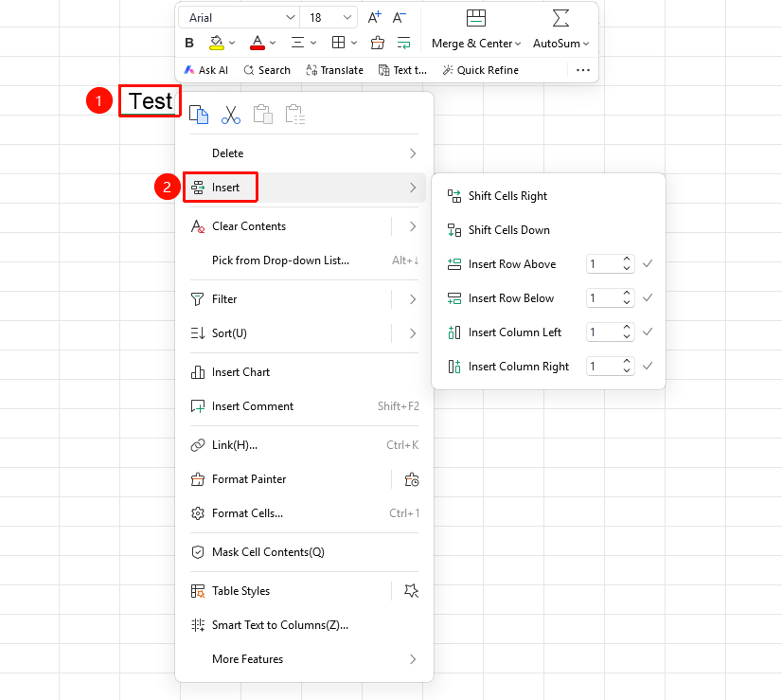This screenshot has height=700, width=782.
Task: Click the horizontal alignment icon
Action: point(297,43)
